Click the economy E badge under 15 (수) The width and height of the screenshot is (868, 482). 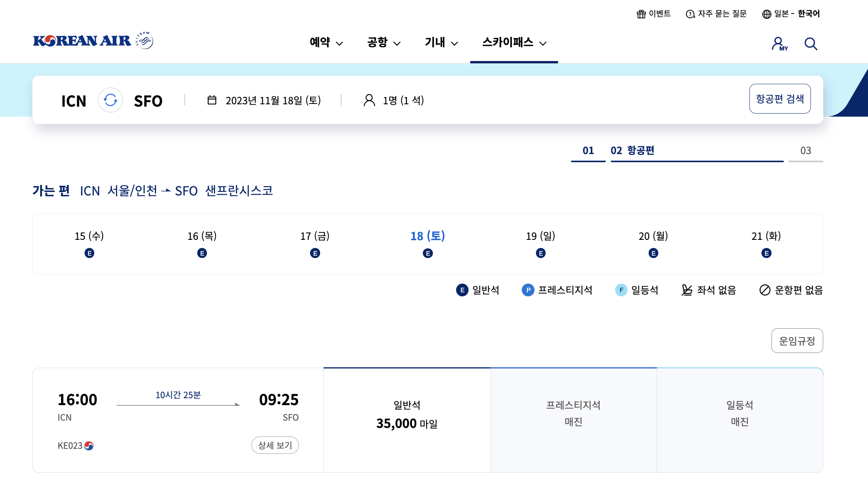pyautogui.click(x=89, y=253)
